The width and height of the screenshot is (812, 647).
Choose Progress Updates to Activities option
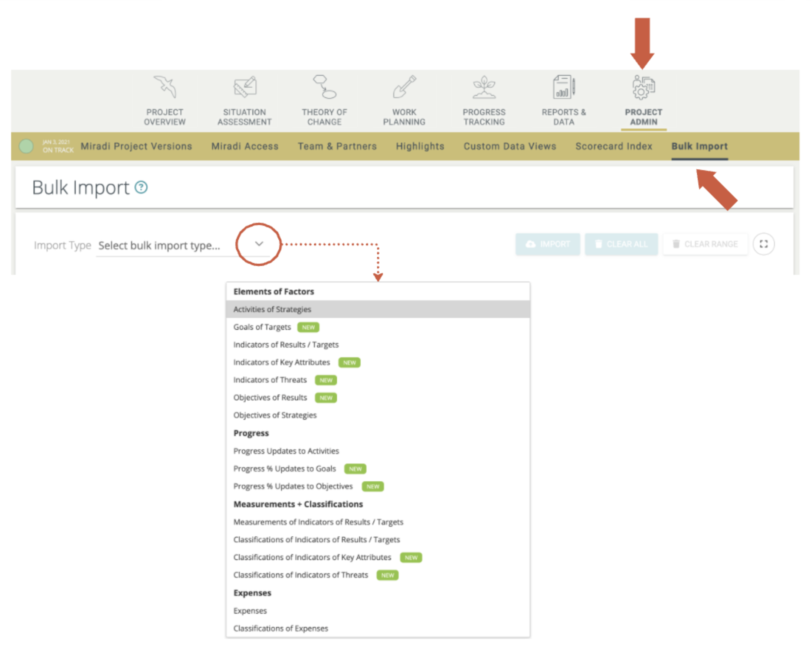(x=286, y=451)
